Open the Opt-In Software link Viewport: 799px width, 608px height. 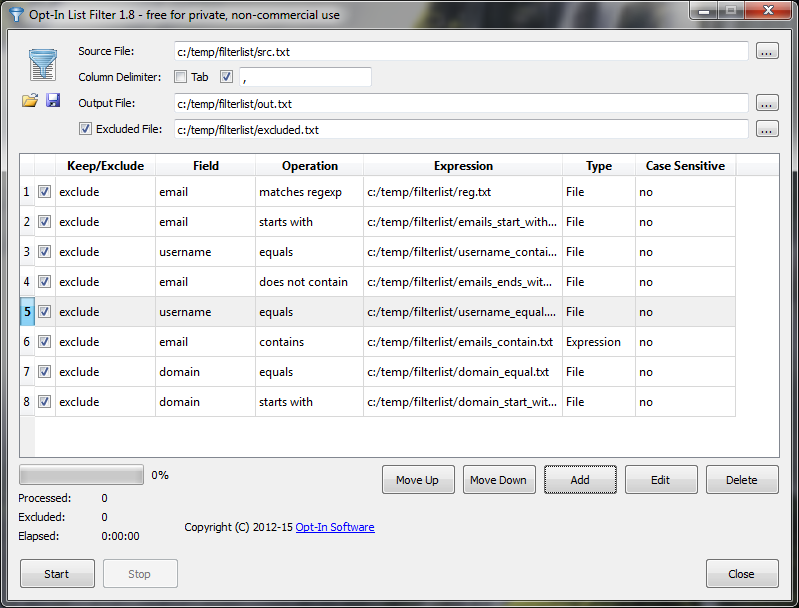334,527
